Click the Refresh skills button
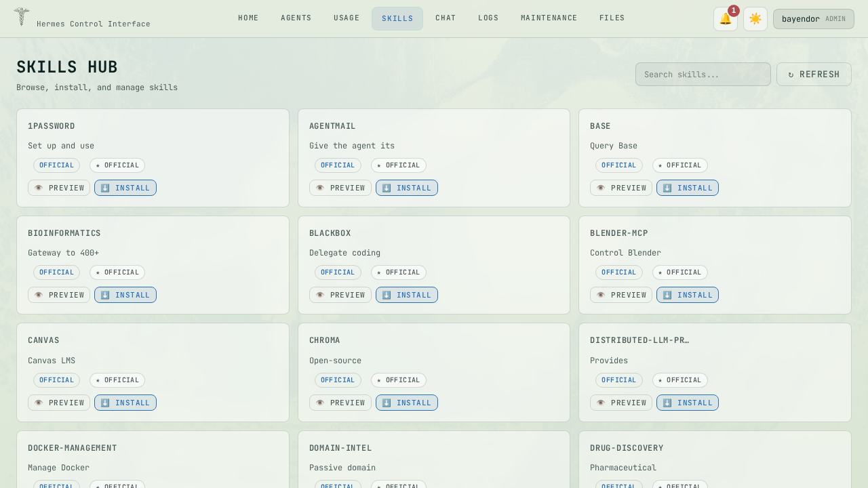Screen dimensions: 868x488 tap(814, 75)
